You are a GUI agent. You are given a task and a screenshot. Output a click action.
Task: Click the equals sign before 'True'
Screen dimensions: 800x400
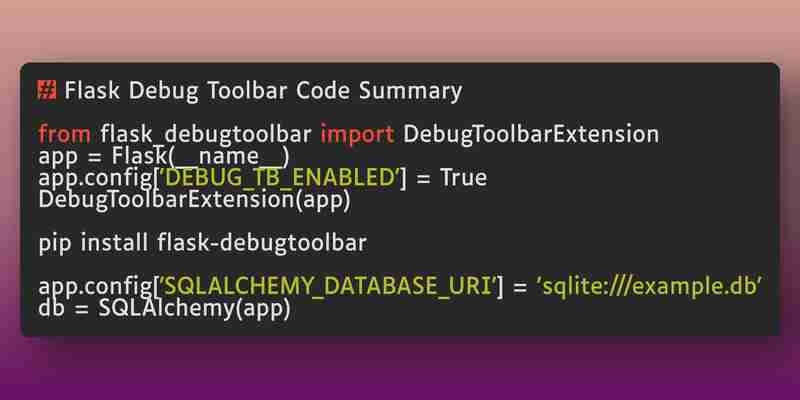(423, 179)
